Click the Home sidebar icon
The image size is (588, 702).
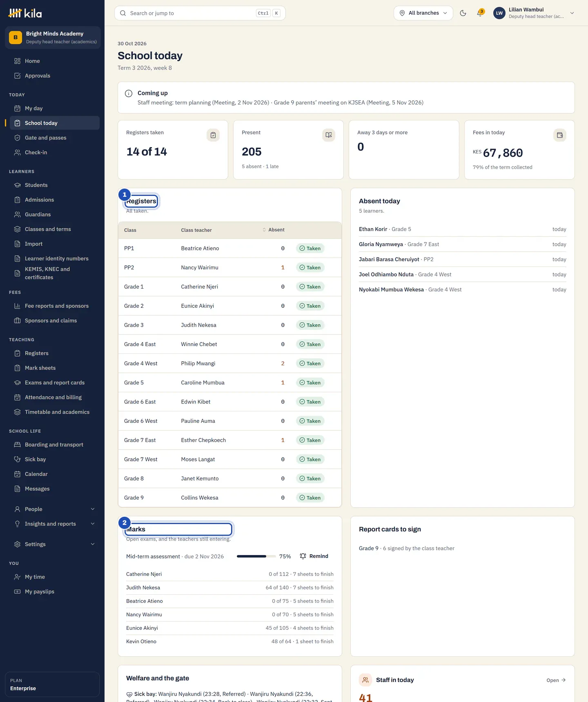point(17,61)
